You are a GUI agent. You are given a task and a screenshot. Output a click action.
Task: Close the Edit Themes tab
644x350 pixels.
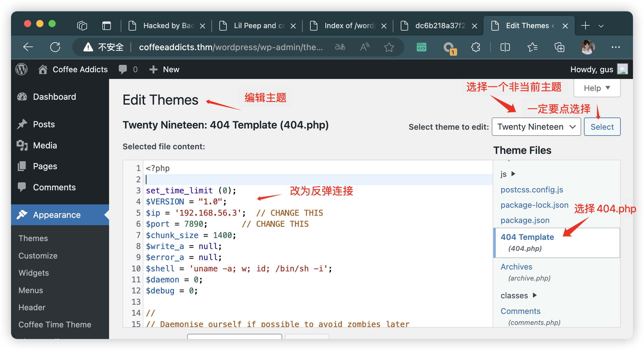pyautogui.click(x=565, y=26)
